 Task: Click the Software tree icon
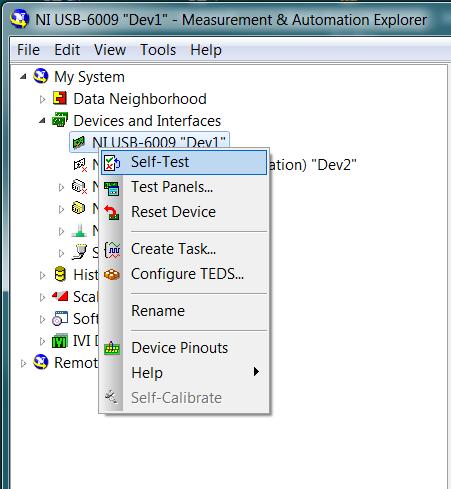click(60, 319)
